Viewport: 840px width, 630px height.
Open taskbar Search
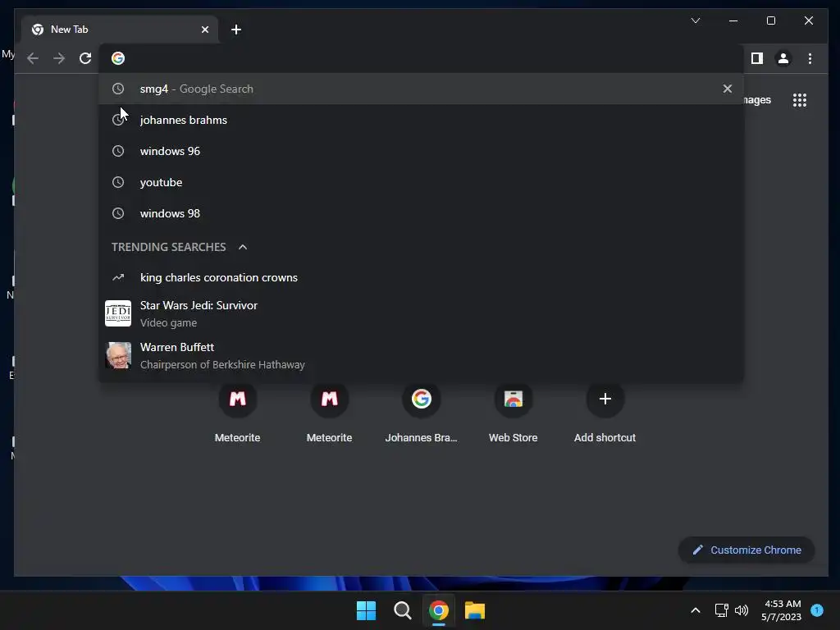tap(402, 610)
